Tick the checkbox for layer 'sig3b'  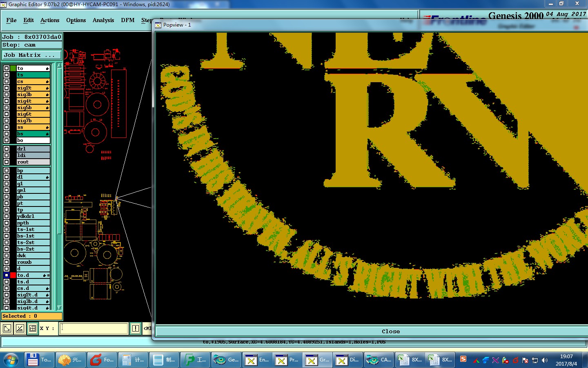click(7, 94)
